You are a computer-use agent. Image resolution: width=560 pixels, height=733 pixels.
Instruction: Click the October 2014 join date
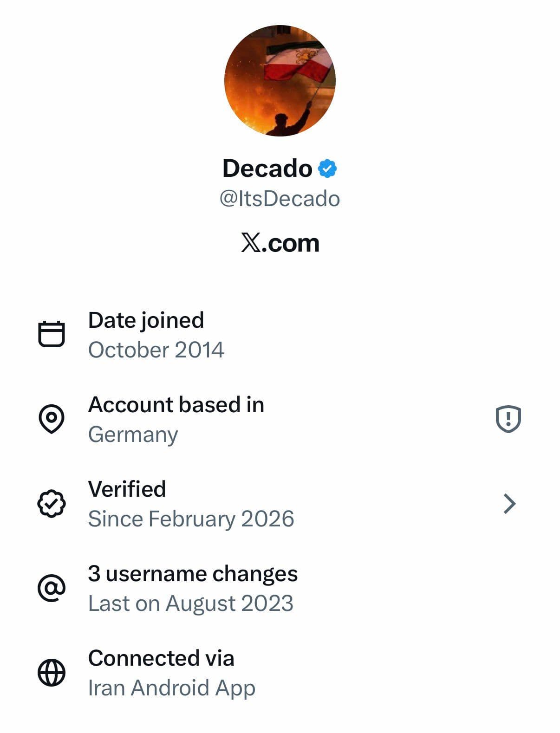156,350
